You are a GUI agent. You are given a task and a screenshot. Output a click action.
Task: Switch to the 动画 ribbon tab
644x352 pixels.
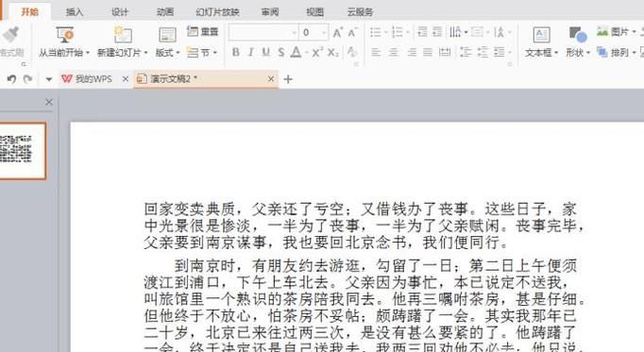coord(165,12)
